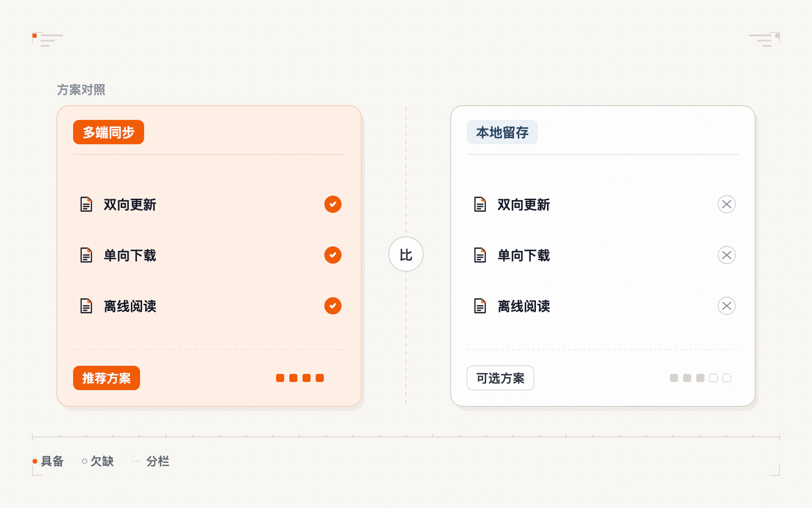Viewport: 812px width, 508px height.
Task: Click the orange rating dots in 多端同步 card
Action: point(300,378)
